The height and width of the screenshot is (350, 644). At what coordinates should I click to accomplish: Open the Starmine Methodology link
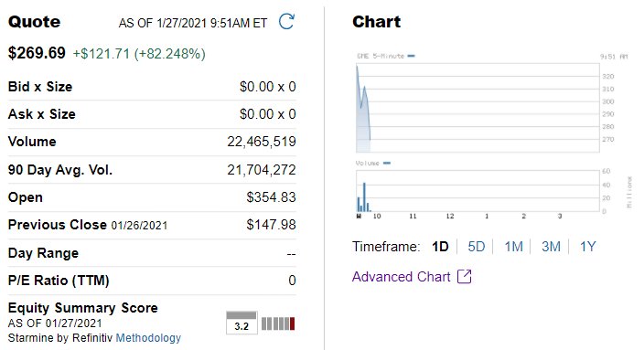(x=148, y=338)
